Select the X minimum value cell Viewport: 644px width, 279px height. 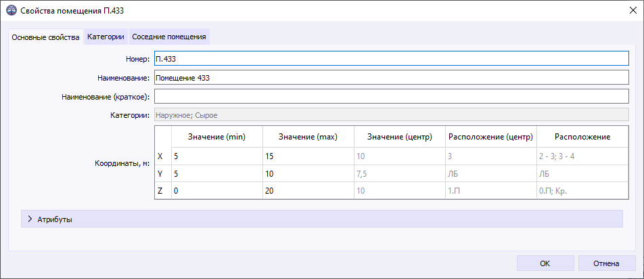pos(216,156)
